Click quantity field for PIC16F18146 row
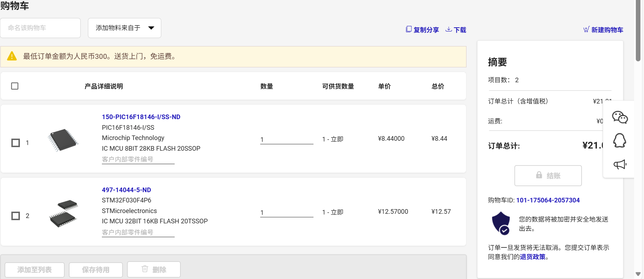The image size is (644, 279). 286,140
